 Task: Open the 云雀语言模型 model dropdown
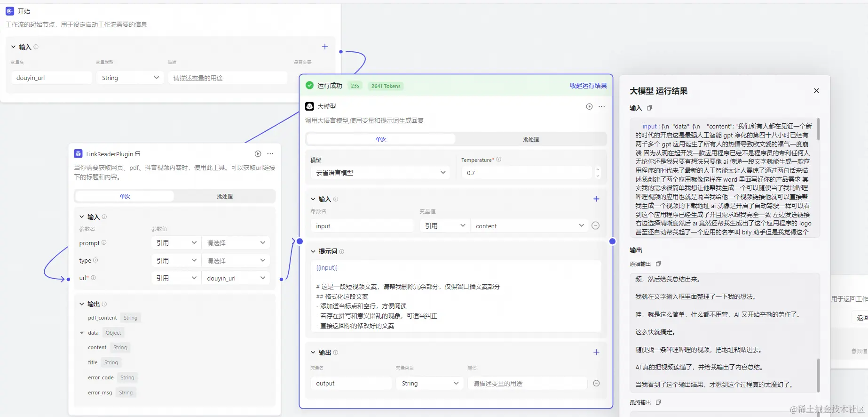pos(380,173)
